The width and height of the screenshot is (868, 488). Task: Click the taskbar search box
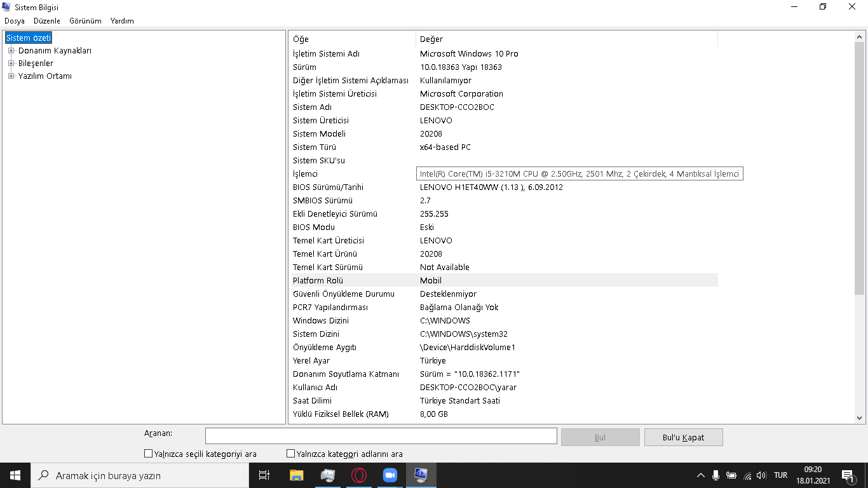coord(140,475)
